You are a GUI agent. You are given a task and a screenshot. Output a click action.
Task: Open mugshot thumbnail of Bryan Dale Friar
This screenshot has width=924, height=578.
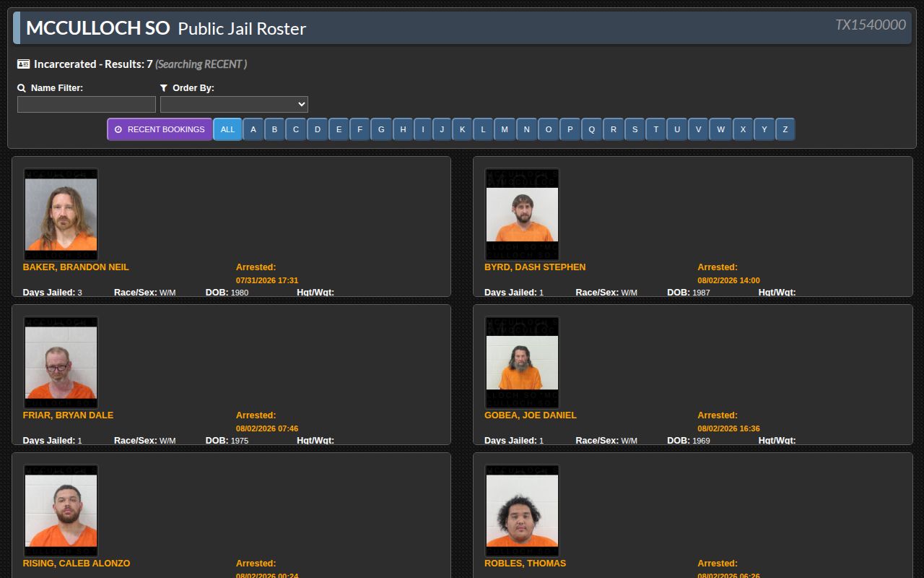click(61, 362)
